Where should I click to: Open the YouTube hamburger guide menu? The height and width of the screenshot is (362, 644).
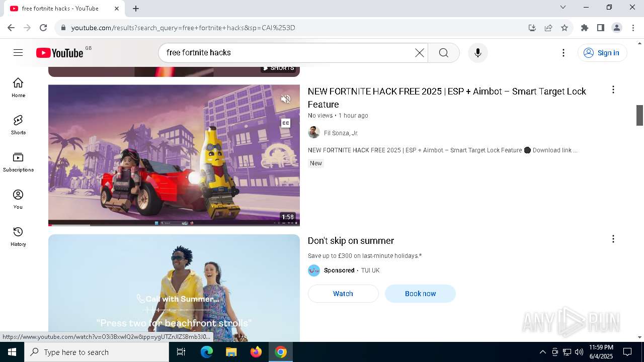pyautogui.click(x=18, y=53)
